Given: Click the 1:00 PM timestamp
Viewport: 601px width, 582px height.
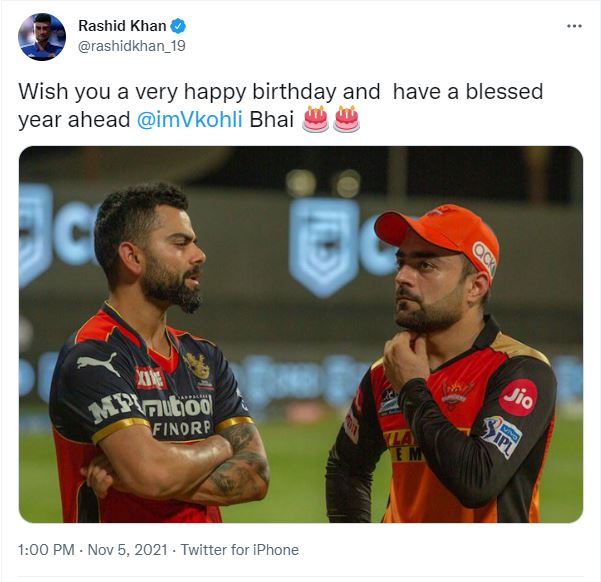Looking at the screenshot, I should coord(46,550).
